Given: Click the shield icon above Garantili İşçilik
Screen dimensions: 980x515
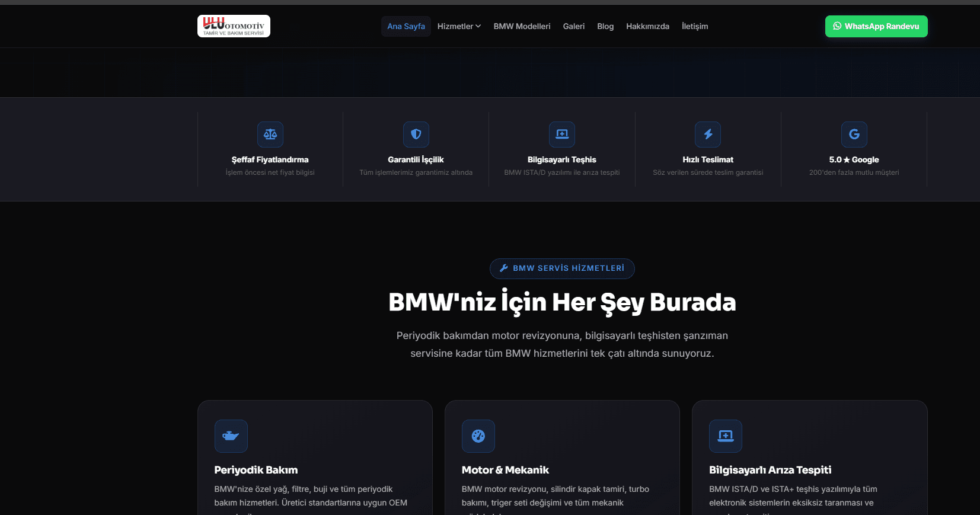Looking at the screenshot, I should point(416,135).
